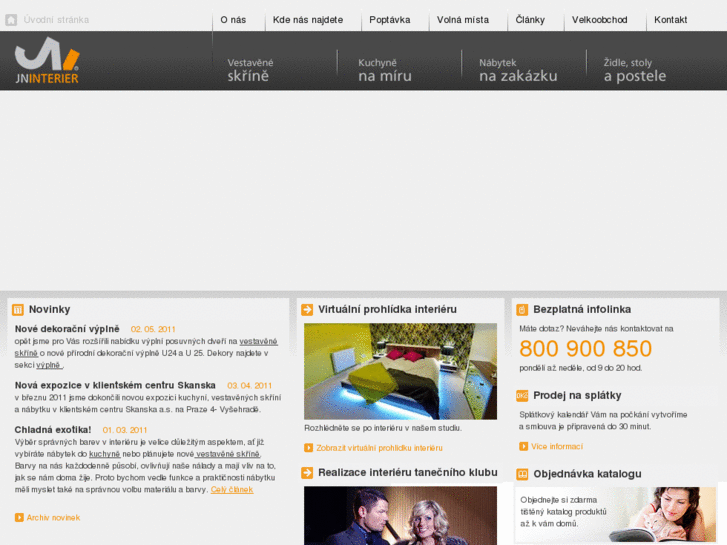Open the Archiv novinek link
The width and height of the screenshot is (727, 545).
53,518
